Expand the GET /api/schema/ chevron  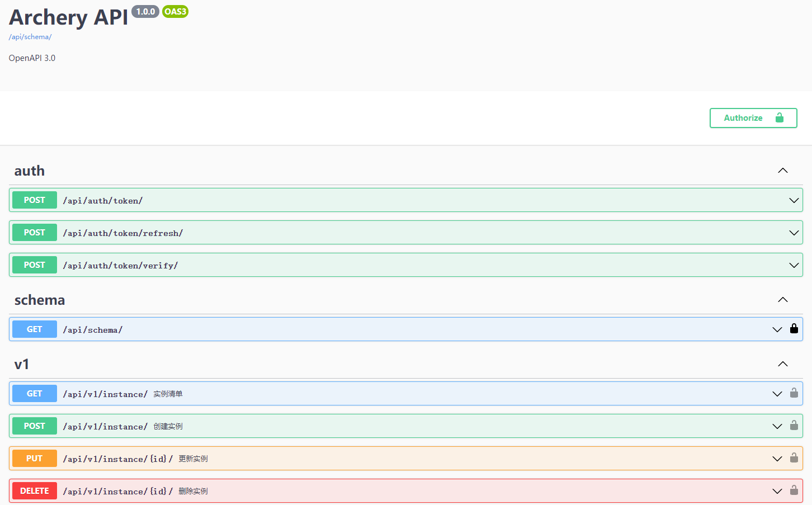pos(777,329)
